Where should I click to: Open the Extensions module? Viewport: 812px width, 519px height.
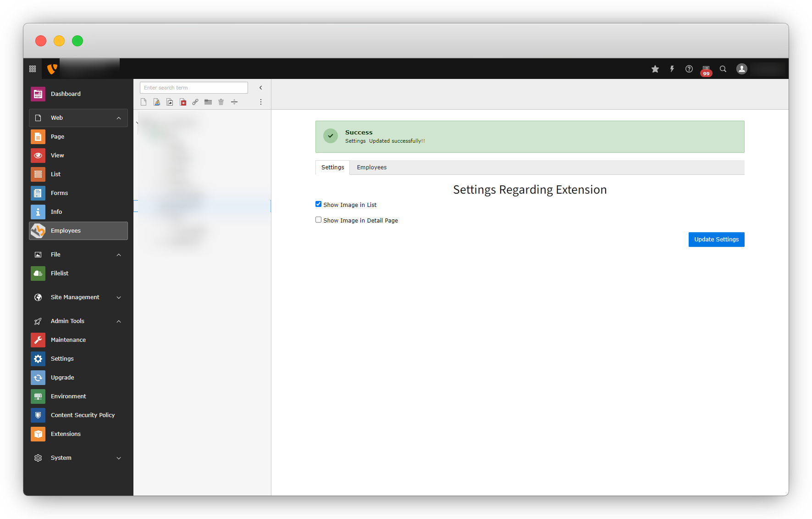(x=66, y=434)
